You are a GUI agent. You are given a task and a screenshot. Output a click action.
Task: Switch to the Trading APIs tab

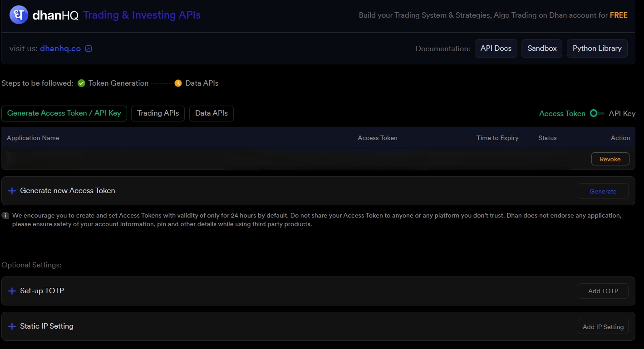[x=158, y=113]
